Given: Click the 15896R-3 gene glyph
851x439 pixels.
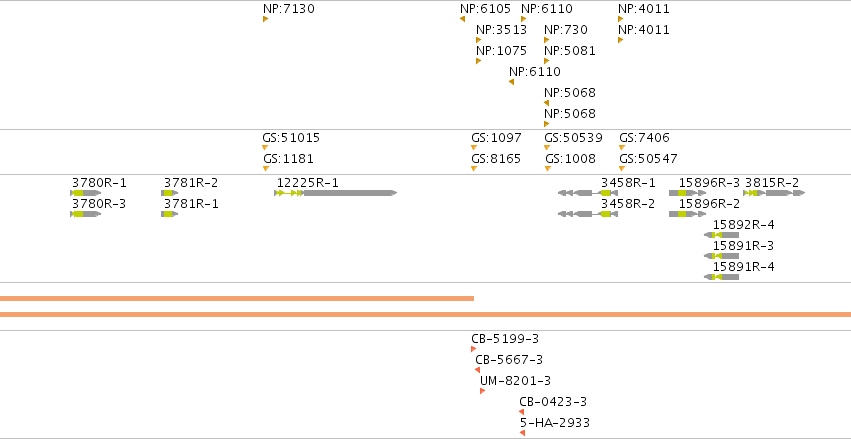Looking at the screenshot, I should pyautogui.click(x=688, y=193).
